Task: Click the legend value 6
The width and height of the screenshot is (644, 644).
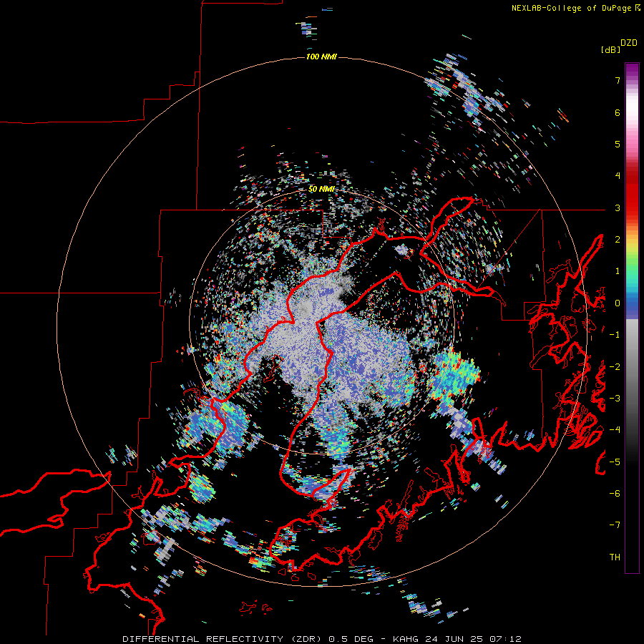Action: tap(618, 112)
